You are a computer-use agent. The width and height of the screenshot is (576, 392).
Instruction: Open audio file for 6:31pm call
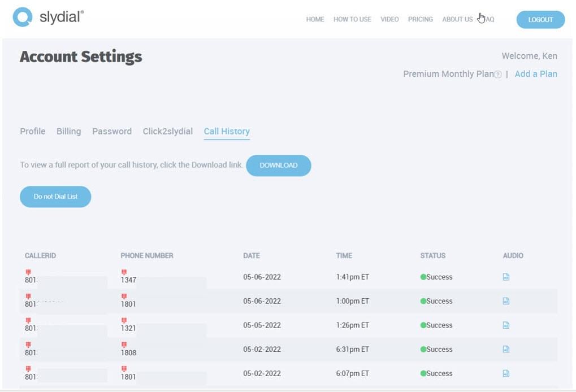(506, 349)
